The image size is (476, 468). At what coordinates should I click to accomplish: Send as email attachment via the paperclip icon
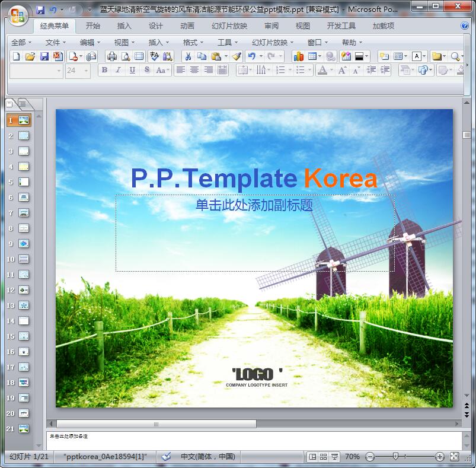pyautogui.click(x=91, y=56)
